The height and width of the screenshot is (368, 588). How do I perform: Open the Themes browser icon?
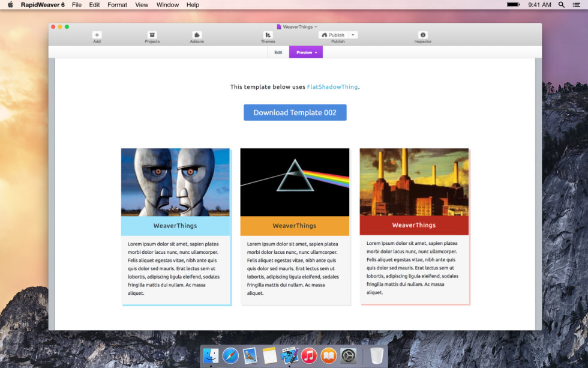[268, 35]
